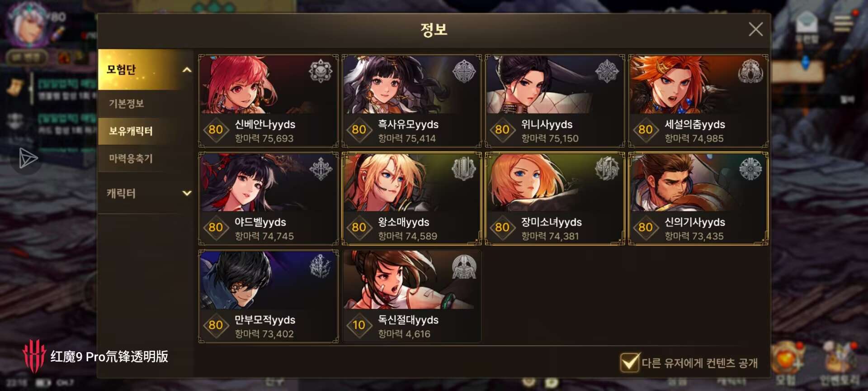Image resolution: width=868 pixels, height=391 pixels.
Task: Click class emblem on 신의기사yyds card
Action: [x=750, y=169]
